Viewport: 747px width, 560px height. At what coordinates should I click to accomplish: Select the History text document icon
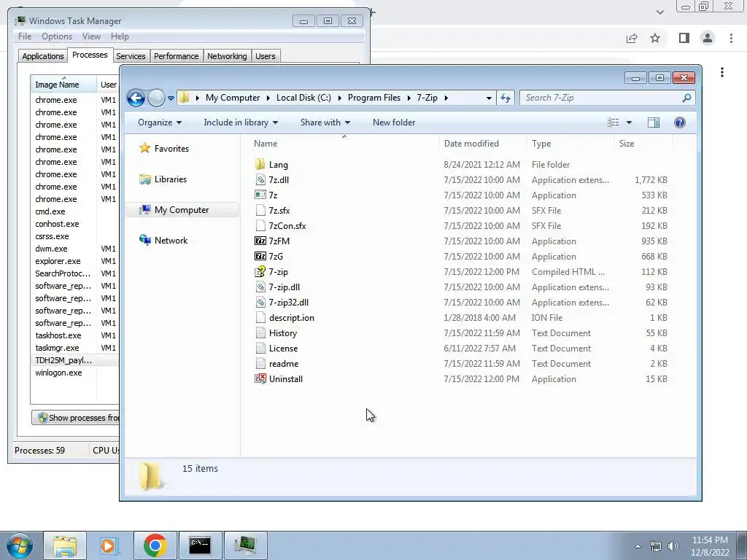[x=260, y=332]
